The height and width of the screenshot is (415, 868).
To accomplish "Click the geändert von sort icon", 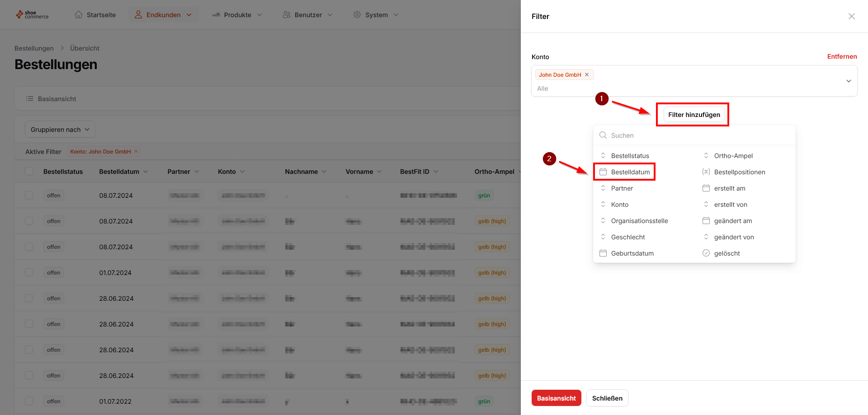I will [x=706, y=237].
